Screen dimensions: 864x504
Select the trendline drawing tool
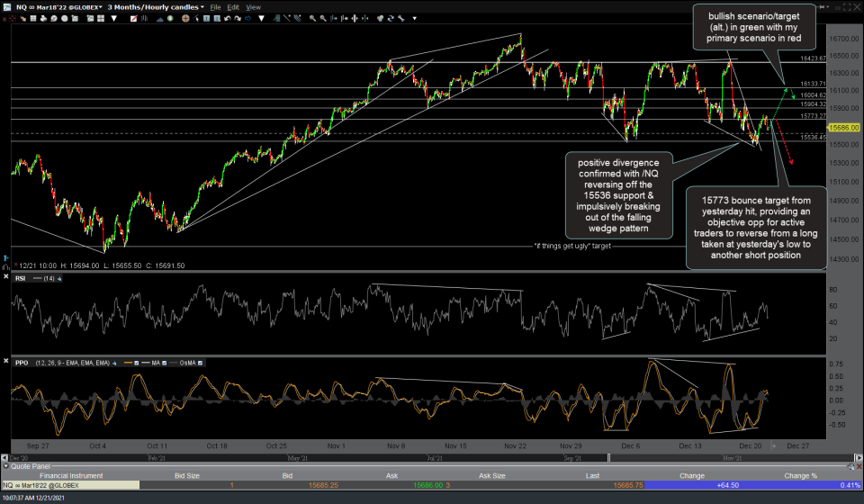[x=287, y=18]
